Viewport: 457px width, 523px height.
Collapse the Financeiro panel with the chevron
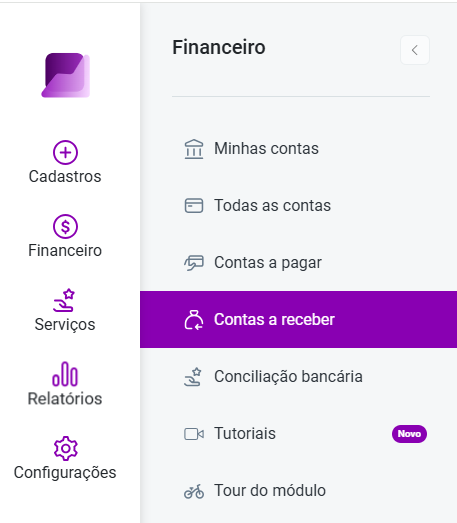[x=415, y=50]
